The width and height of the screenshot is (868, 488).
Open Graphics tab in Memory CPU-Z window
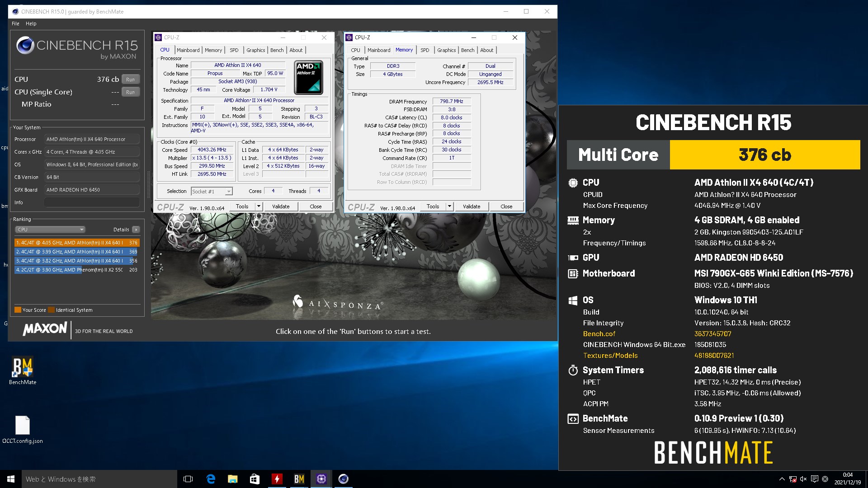[447, 50]
